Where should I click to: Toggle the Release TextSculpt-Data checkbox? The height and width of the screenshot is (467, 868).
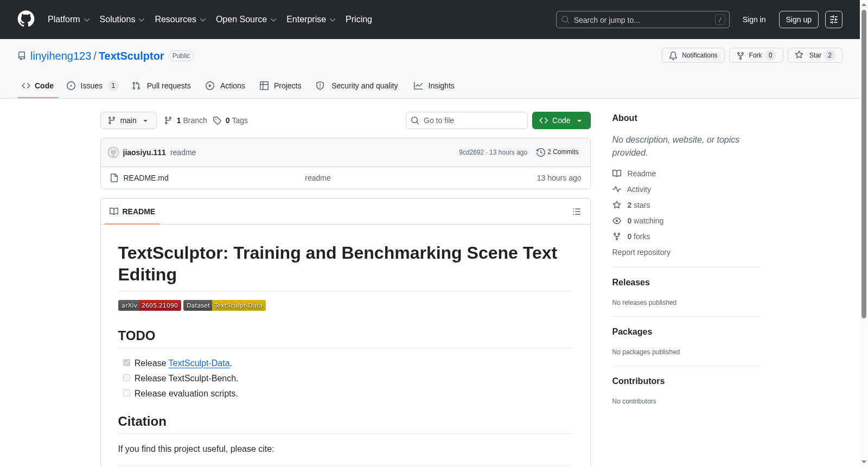[x=126, y=363]
